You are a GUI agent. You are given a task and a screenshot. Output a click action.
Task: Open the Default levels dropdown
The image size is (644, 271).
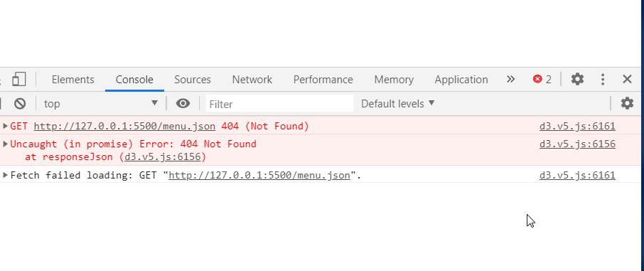(397, 104)
